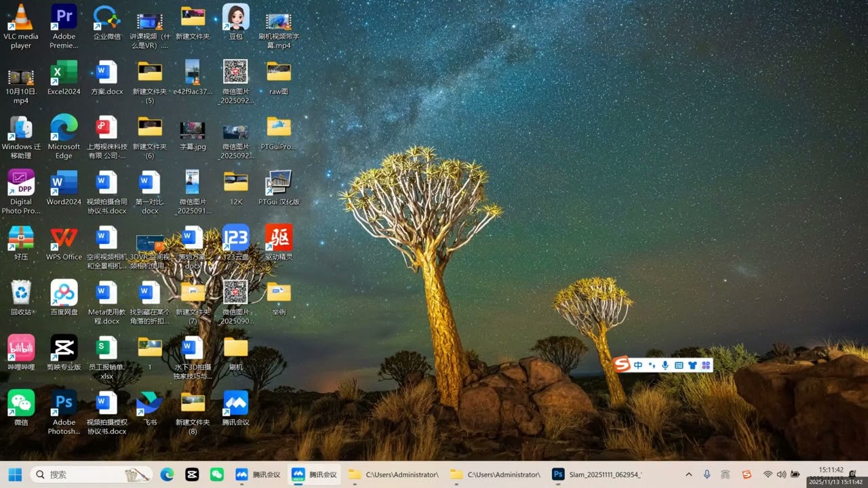Image resolution: width=868 pixels, height=488 pixels.
Task: Open VLC media player desktop shortcut
Action: pos(21,26)
